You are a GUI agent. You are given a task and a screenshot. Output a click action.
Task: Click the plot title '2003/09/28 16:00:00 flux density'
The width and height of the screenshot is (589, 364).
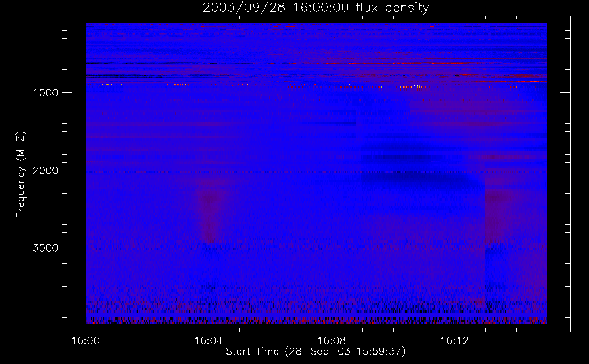pyautogui.click(x=316, y=8)
